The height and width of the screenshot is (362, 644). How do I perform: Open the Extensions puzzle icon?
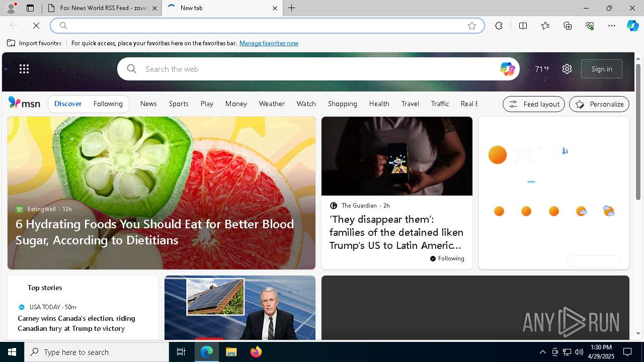click(499, 26)
